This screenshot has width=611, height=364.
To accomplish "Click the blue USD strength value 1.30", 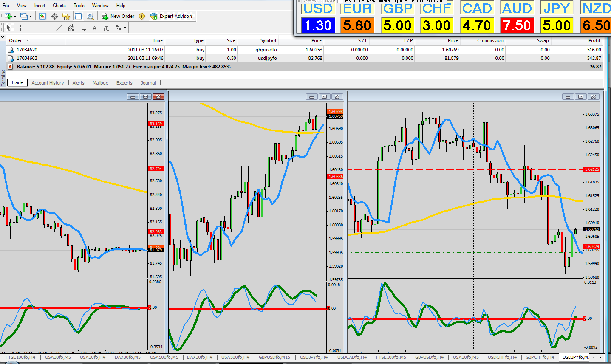I will point(318,25).
